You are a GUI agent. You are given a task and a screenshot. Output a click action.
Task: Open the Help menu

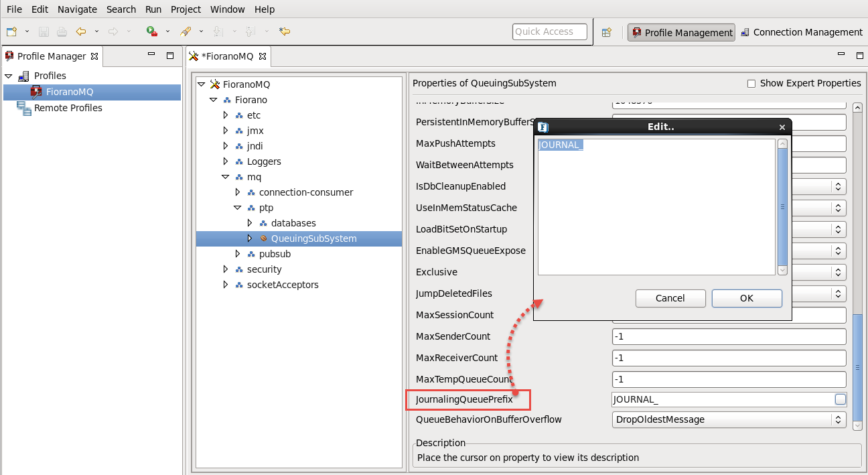click(x=265, y=9)
